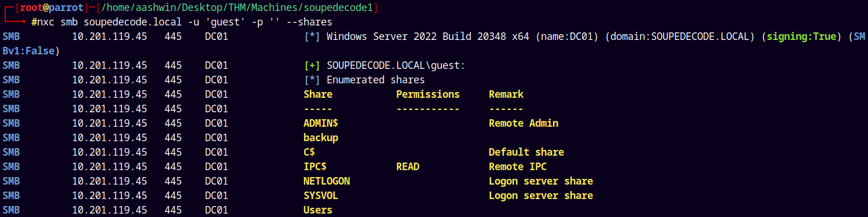
Task: Click the 'Remote IPC' remark
Action: coord(518,167)
